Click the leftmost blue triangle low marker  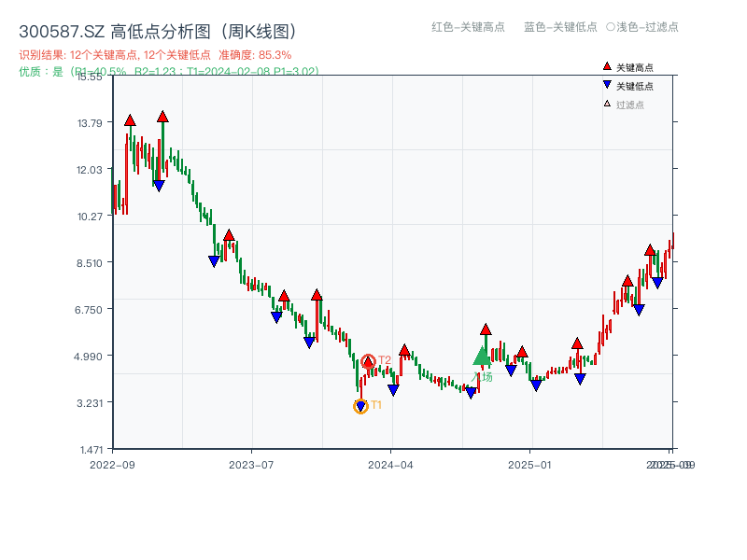(159, 186)
